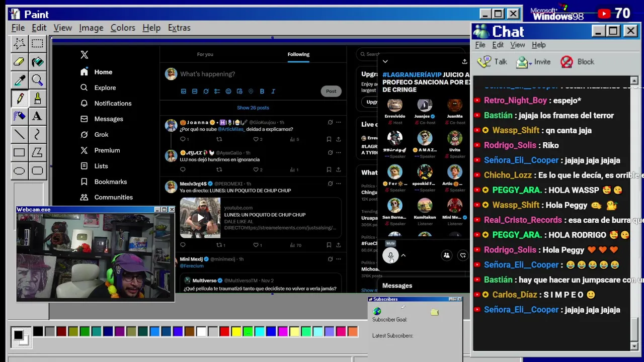Select the Text tool in Paint
This screenshot has width=644, height=362.
coord(37,116)
